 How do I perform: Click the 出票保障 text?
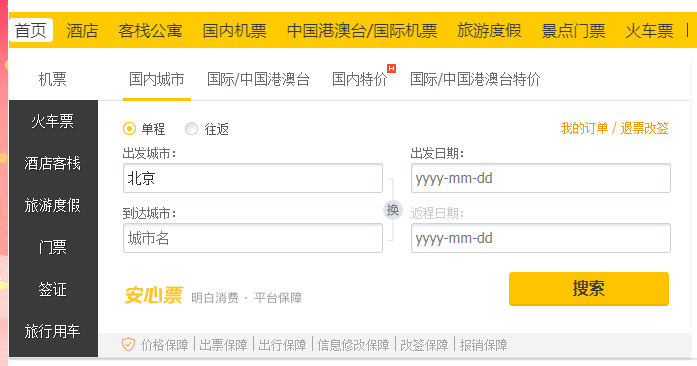coord(223,345)
